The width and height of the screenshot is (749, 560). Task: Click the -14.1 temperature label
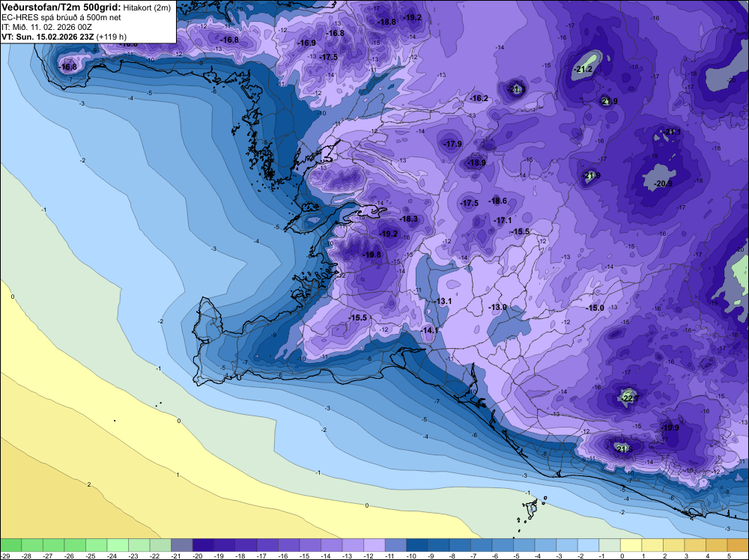[430, 330]
